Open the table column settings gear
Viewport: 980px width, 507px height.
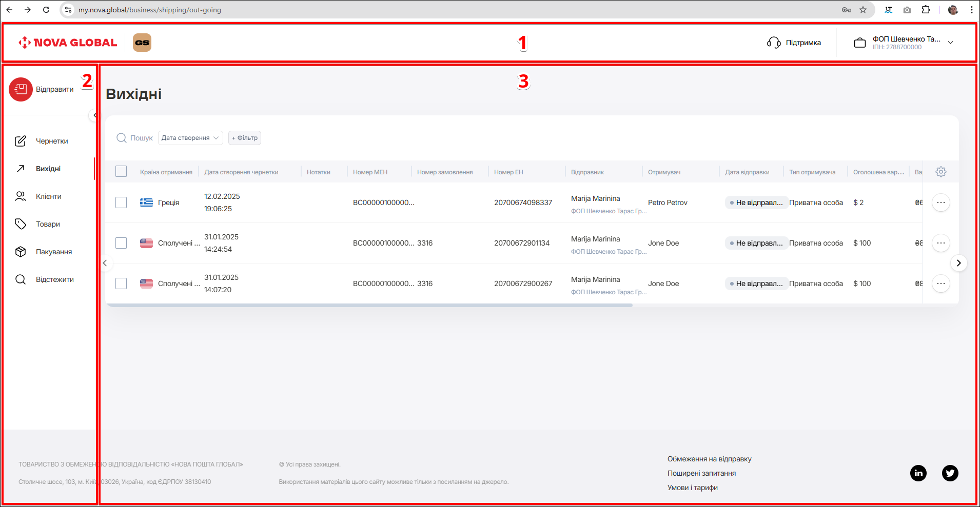[x=940, y=172]
